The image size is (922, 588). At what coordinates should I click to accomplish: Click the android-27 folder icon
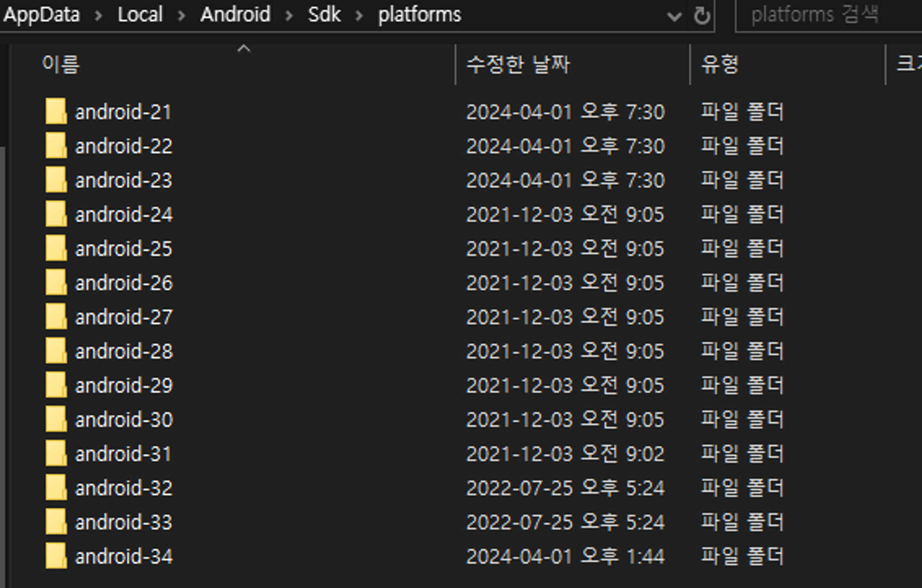(x=56, y=317)
